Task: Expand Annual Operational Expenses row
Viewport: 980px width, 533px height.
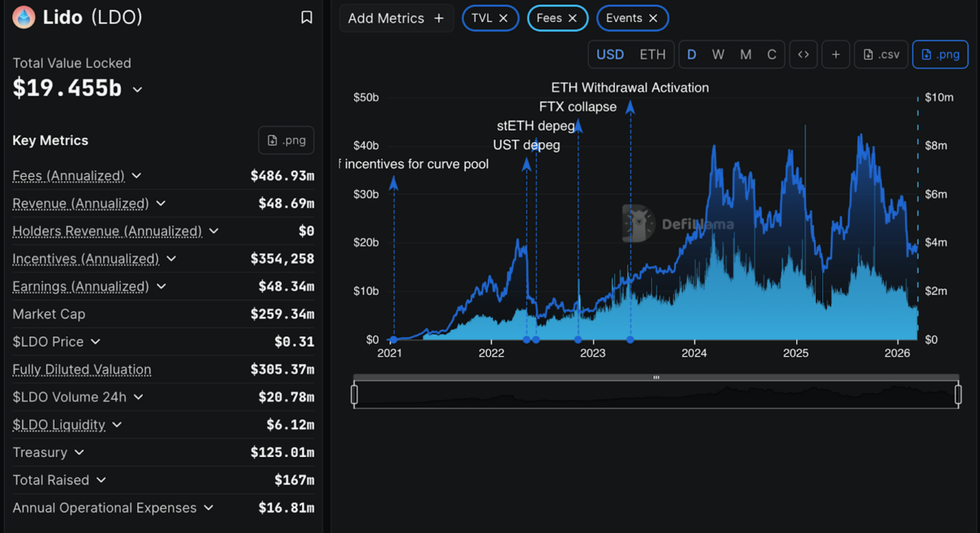Action: [208, 508]
